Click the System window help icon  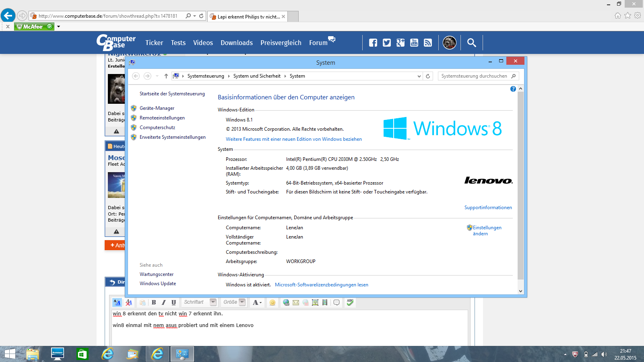click(513, 89)
